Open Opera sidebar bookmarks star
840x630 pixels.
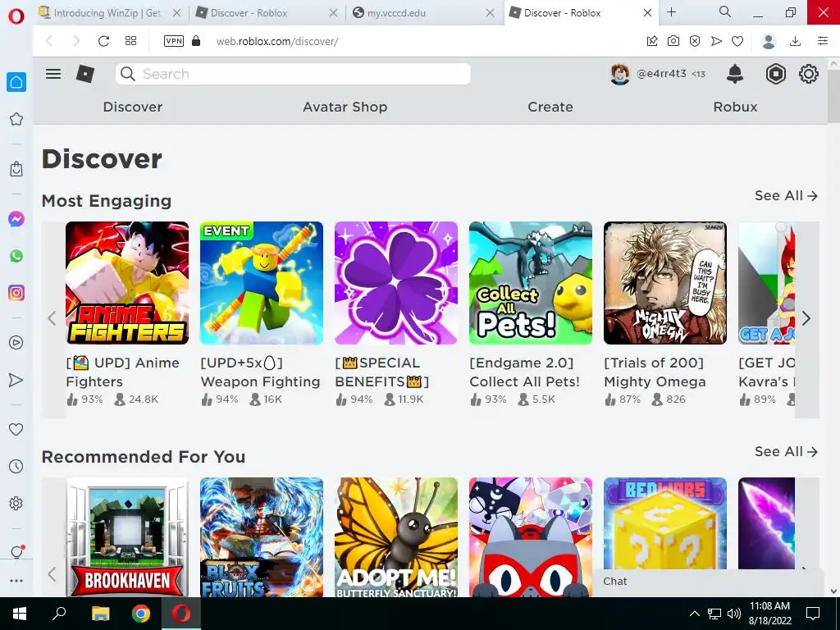coord(16,119)
